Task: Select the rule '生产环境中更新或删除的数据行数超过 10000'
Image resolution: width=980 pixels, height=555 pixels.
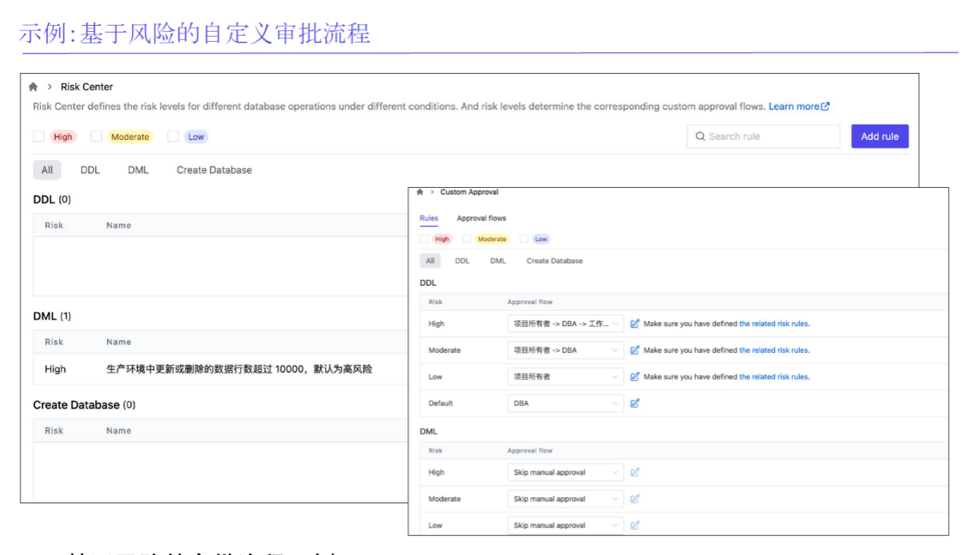Action: pyautogui.click(x=239, y=369)
